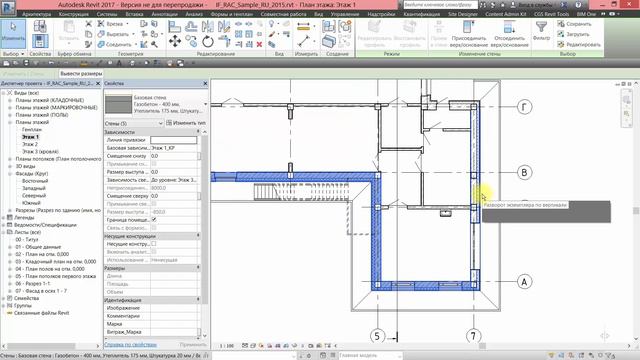Click the undo arrow in quick access toolbar

point(51,63)
